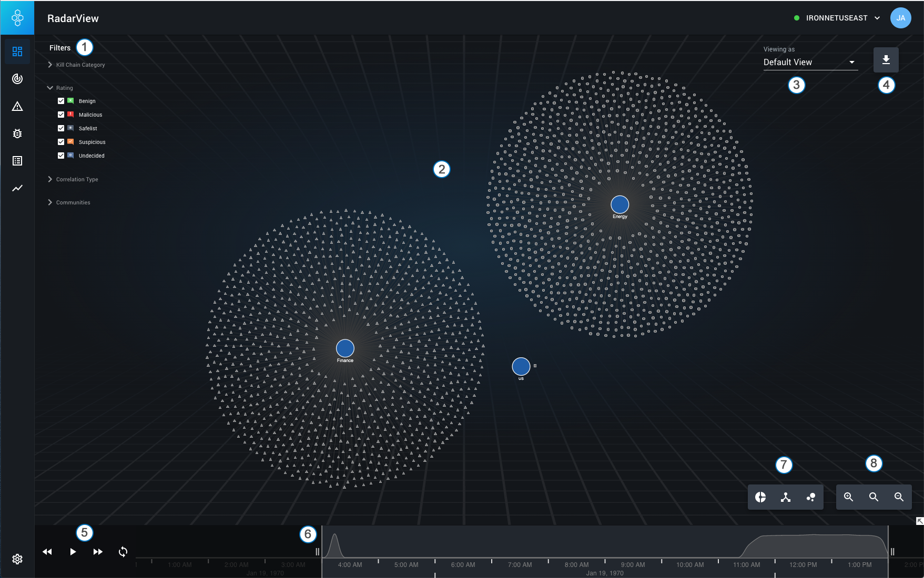Screen dimensions: 924x578
Task: Open the bug icon in sidebar
Action: point(17,133)
